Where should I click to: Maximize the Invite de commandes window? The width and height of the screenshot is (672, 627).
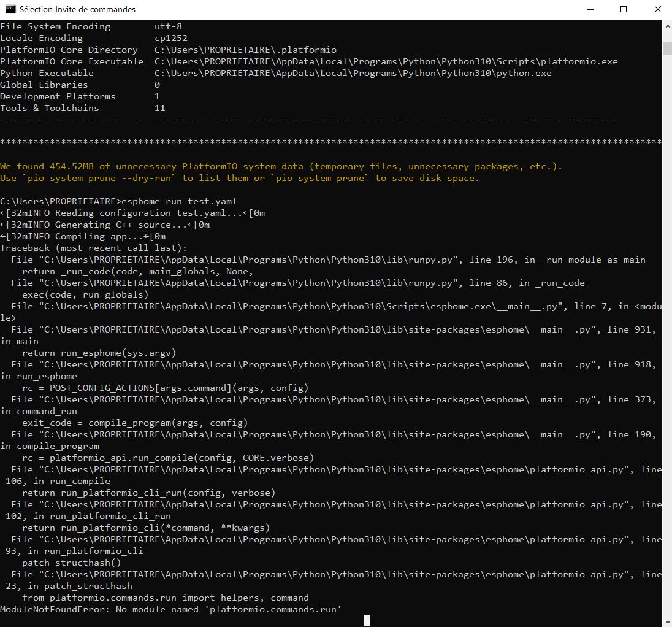pyautogui.click(x=624, y=9)
